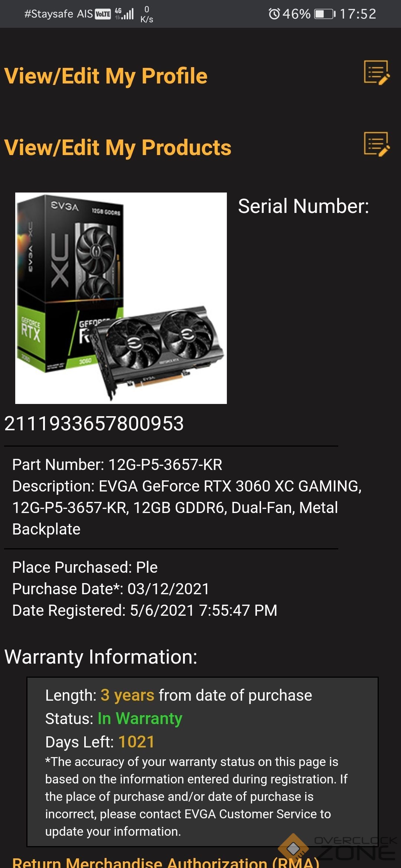Tap the 4G signal strength icon

(x=124, y=14)
